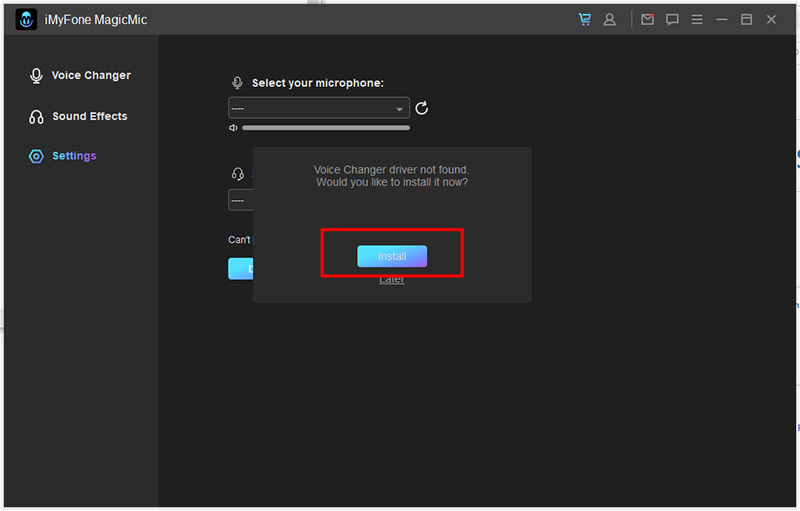Click the 'Voice Changer driver not found.' text
The width and height of the screenshot is (800, 511).
(x=391, y=169)
